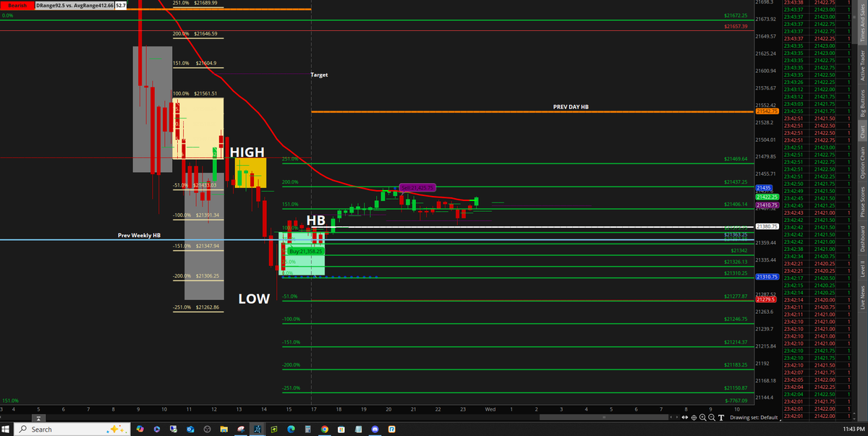
Task: Click the pan chart arrows icon
Action: [x=684, y=417]
